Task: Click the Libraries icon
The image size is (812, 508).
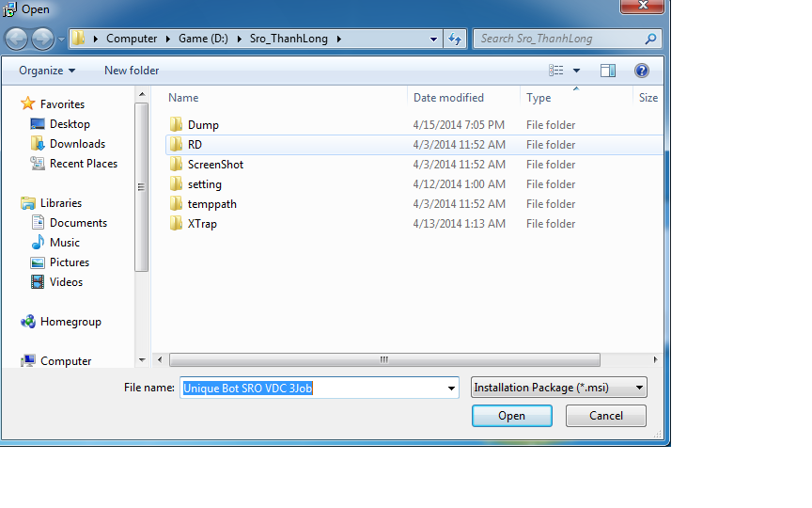Action: [x=27, y=202]
